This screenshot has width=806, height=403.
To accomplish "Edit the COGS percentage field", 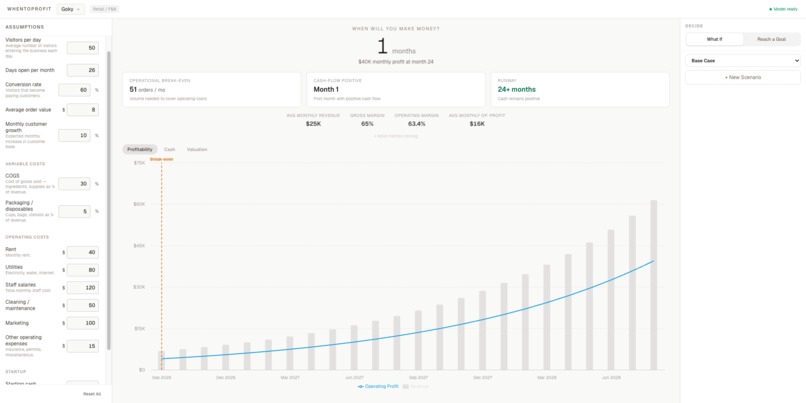I will click(74, 184).
